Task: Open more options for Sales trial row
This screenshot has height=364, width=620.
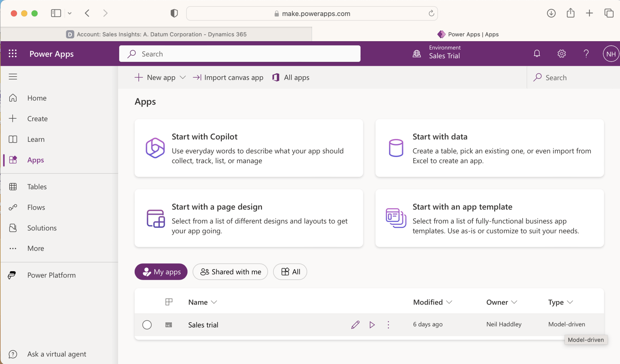Action: 388,325
